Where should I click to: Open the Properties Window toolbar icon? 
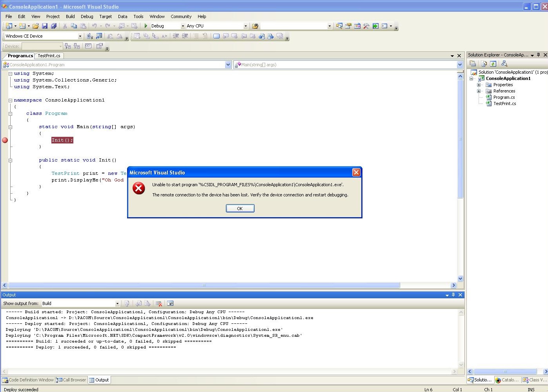pyautogui.click(x=348, y=26)
